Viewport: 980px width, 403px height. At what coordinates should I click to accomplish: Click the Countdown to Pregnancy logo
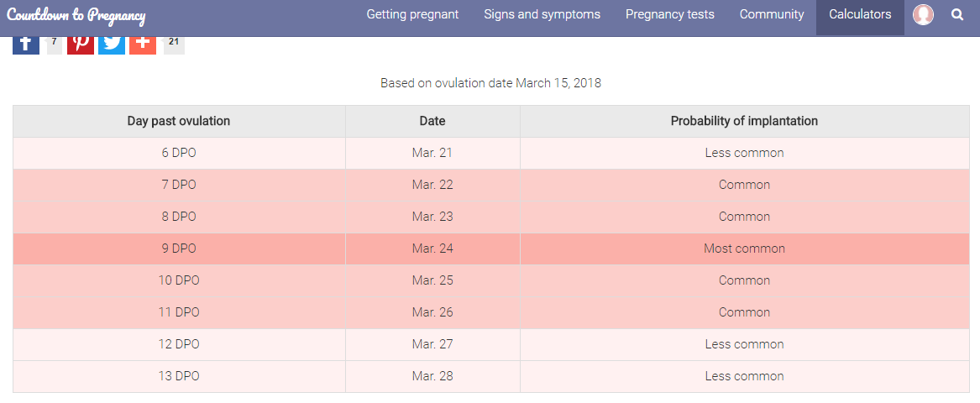tap(76, 15)
